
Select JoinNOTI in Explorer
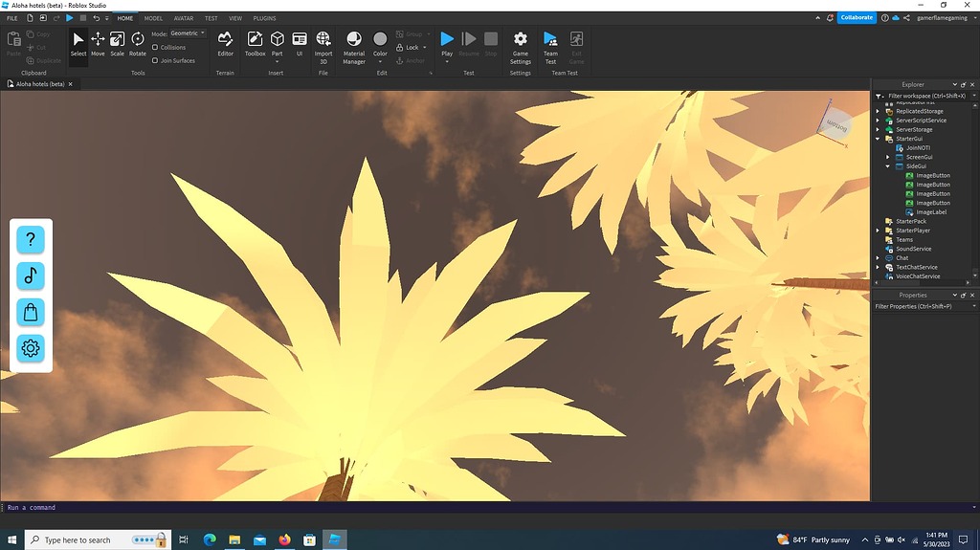coord(918,148)
